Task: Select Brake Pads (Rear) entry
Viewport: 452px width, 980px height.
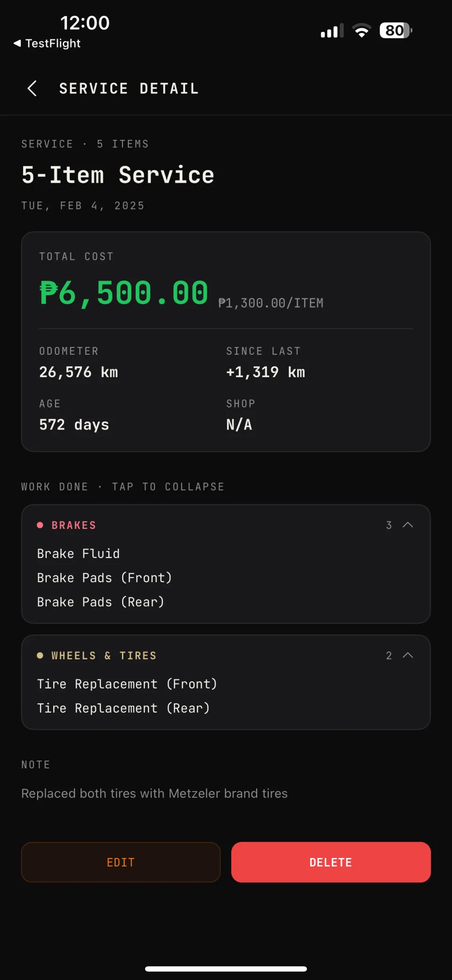Action: point(101,602)
